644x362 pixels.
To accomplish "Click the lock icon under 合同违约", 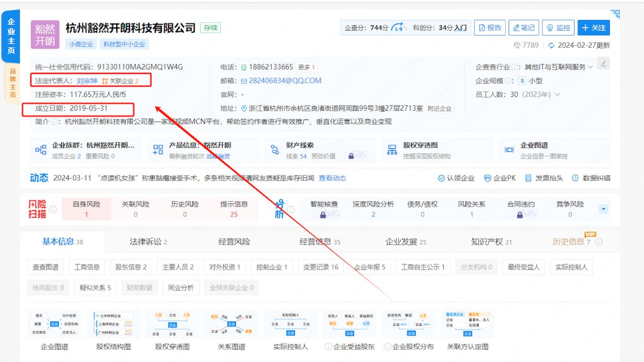I will coord(520,215).
